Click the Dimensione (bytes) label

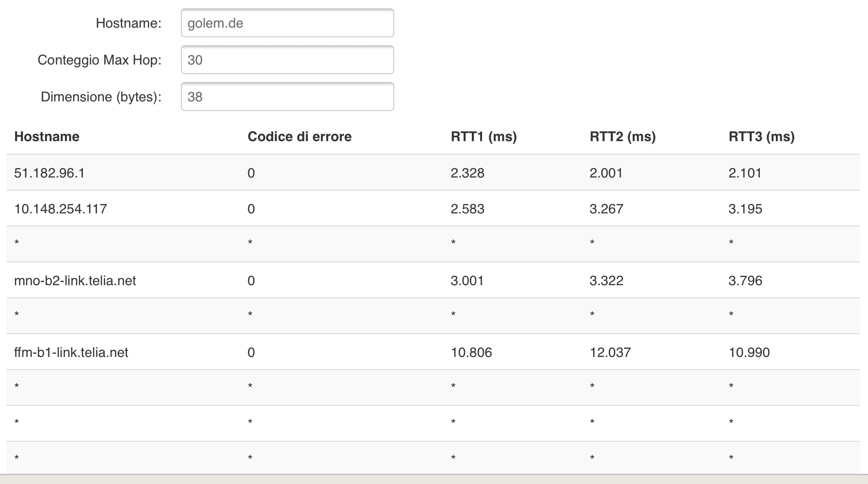(x=101, y=97)
